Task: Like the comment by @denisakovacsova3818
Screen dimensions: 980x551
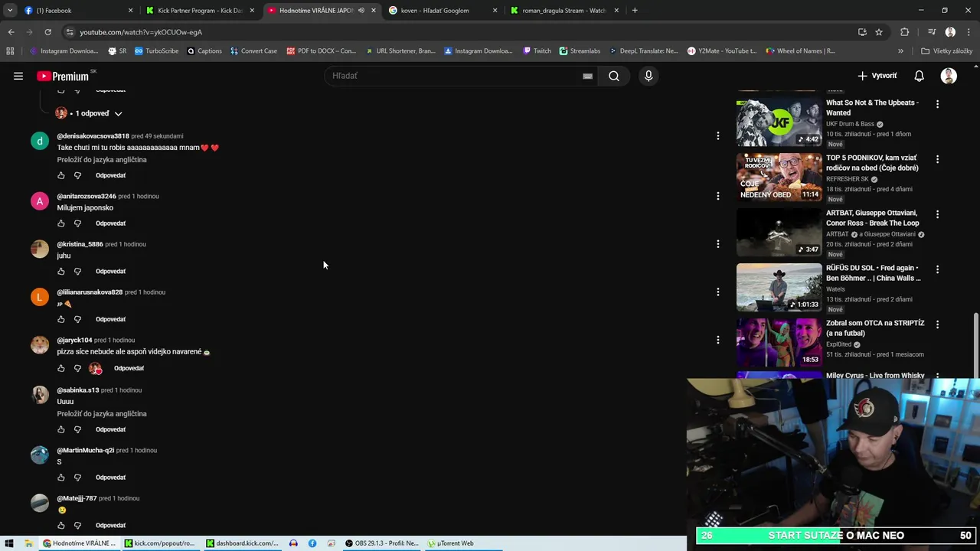Action: (x=61, y=175)
